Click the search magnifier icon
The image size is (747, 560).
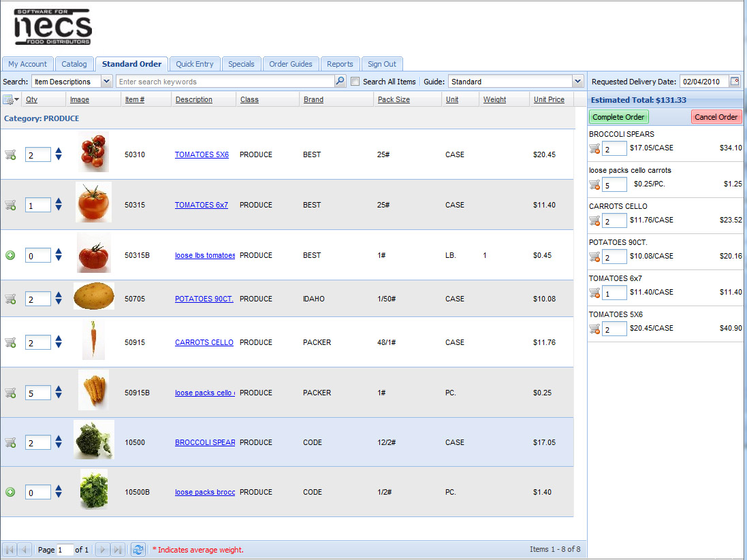point(340,81)
